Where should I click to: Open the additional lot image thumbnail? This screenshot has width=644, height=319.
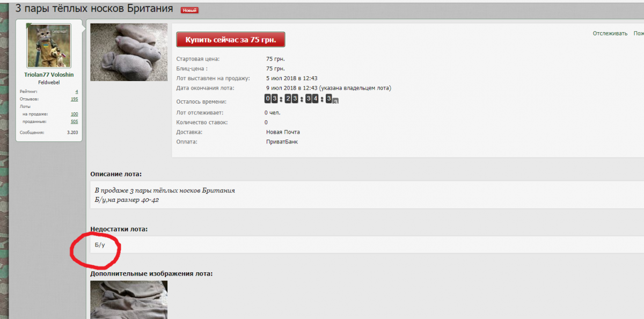click(x=129, y=300)
